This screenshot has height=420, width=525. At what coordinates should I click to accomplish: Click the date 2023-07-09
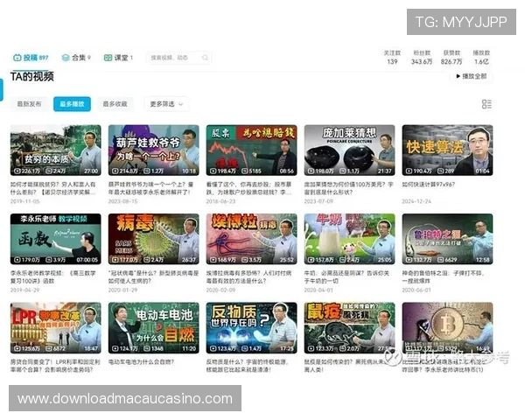tap(318, 201)
